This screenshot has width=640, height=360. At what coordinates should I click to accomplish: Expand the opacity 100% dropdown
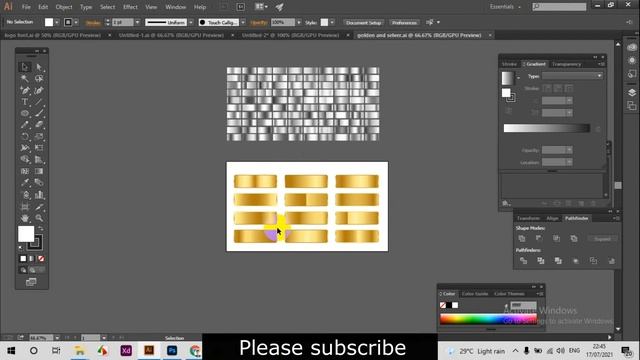point(299,22)
